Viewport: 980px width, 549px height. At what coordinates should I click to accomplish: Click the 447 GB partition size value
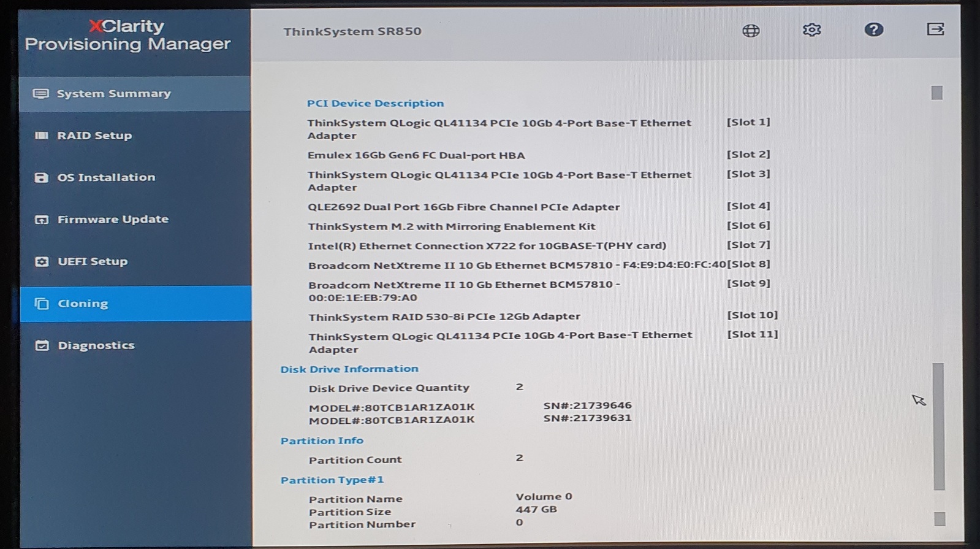tap(536, 510)
